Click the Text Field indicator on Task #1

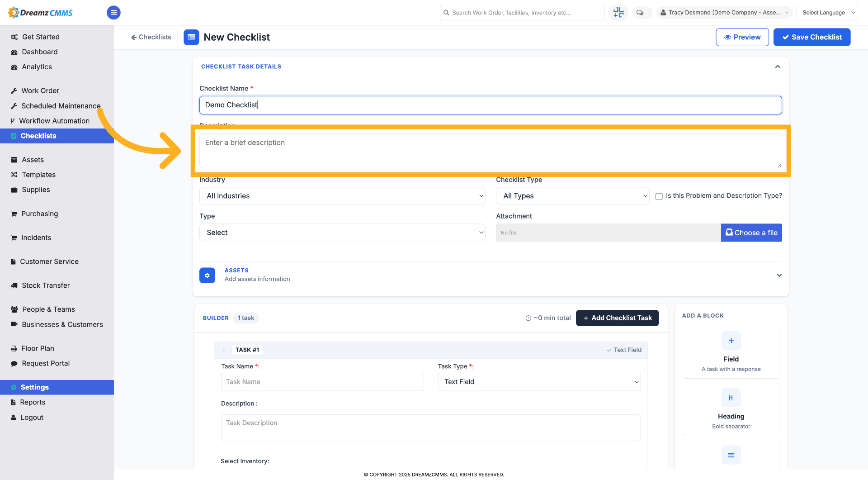624,350
